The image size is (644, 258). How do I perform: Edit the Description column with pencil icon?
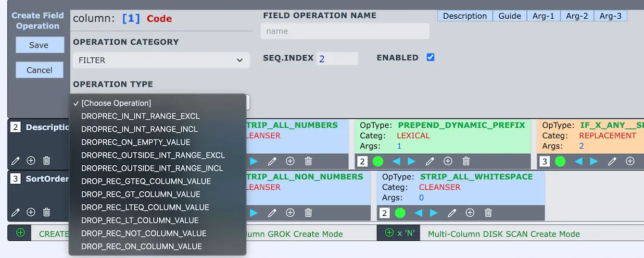16,161
